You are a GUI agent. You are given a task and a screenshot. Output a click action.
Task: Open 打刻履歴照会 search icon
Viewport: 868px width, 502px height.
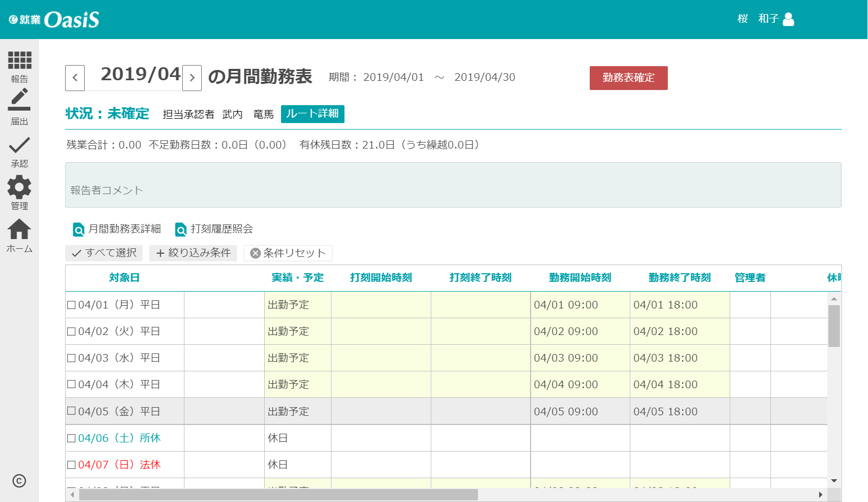point(181,230)
